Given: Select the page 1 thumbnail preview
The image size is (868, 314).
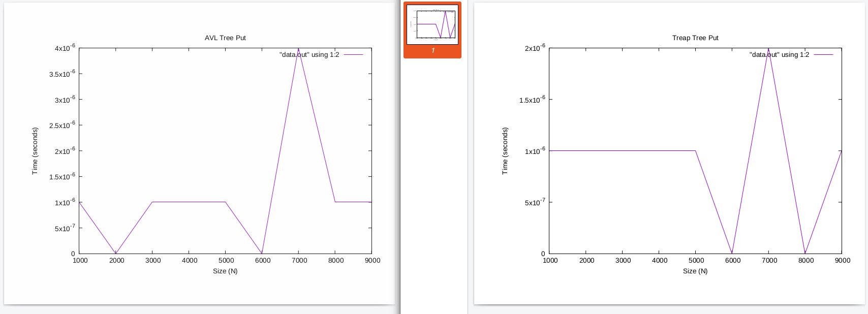Looking at the screenshot, I should (432, 24).
